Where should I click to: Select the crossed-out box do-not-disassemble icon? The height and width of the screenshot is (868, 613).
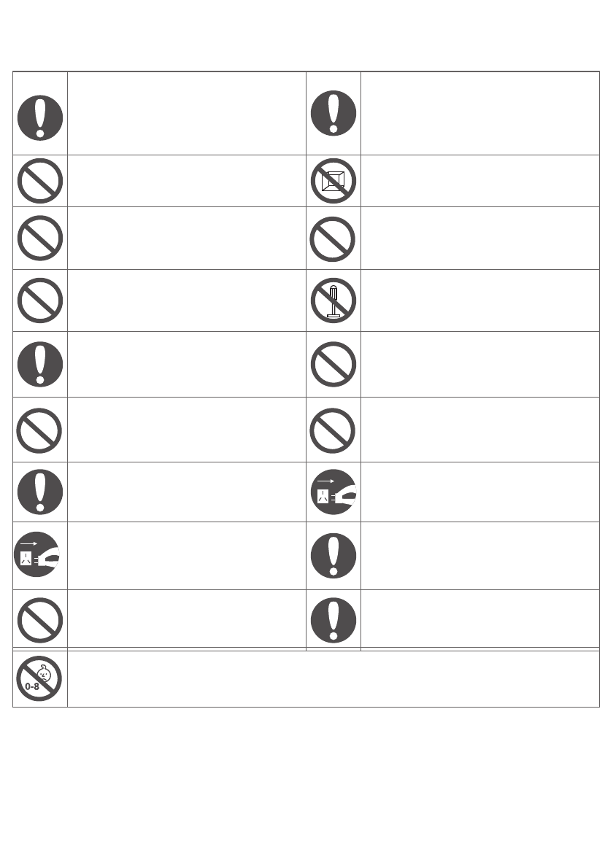(334, 180)
